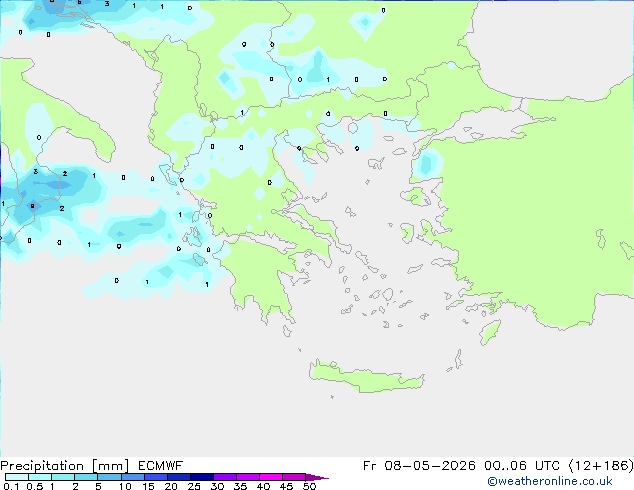Screen dimensions: 634x490
Task: Click the "Fr 08-05-2026" forecast date text
Action: tap(419, 466)
